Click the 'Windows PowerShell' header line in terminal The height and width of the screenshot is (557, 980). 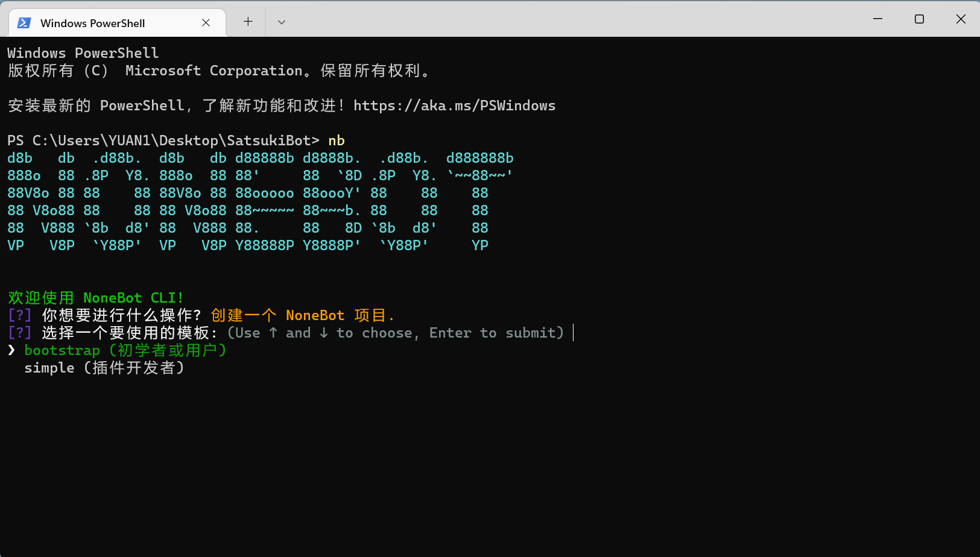point(83,53)
